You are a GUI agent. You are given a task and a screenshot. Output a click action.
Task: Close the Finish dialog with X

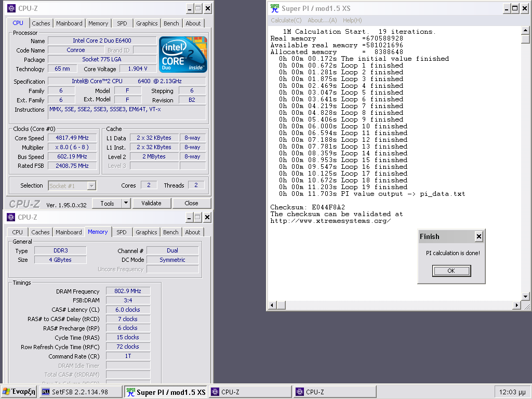478,236
